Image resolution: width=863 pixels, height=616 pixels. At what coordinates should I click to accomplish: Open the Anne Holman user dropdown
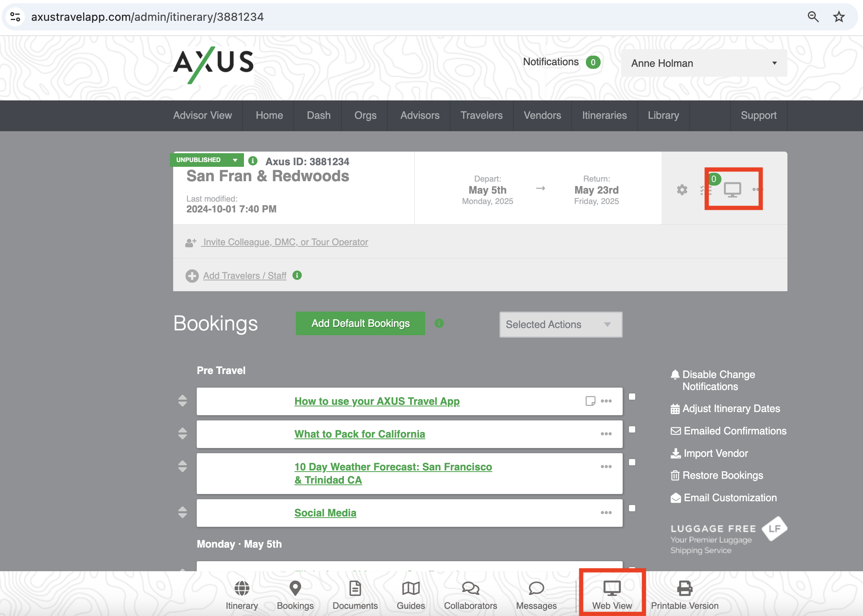pyautogui.click(x=704, y=63)
